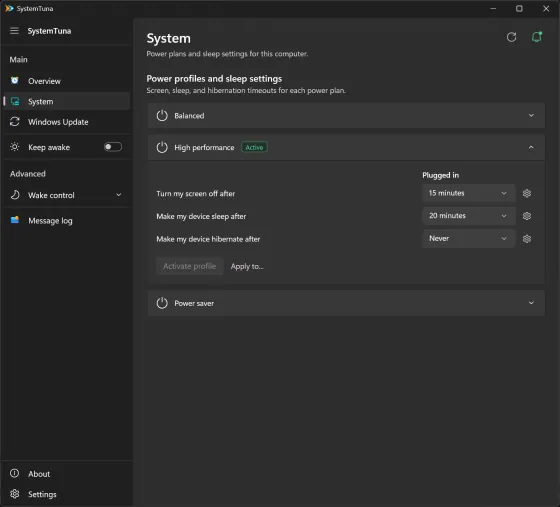Click the High performance power icon

[x=162, y=147]
